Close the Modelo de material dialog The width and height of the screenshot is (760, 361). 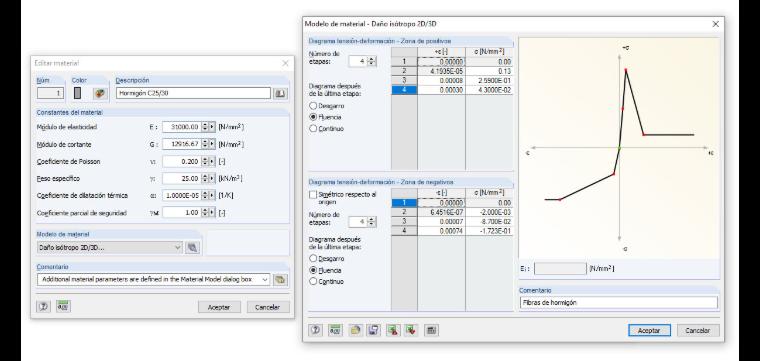(715, 24)
